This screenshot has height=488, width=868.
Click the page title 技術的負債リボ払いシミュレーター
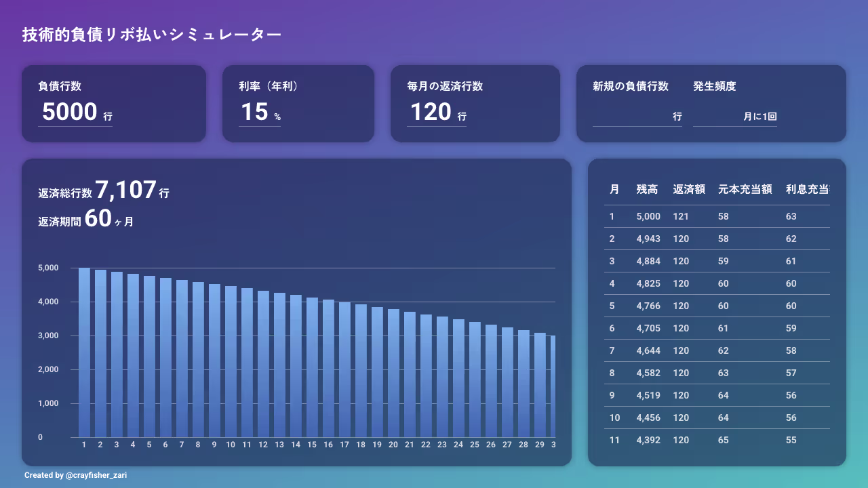151,33
